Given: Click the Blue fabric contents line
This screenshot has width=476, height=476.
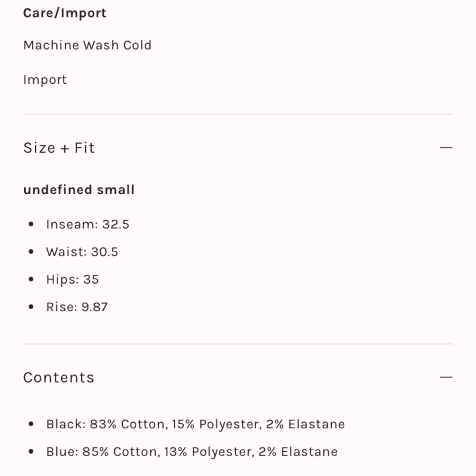Looking at the screenshot, I should point(192,452).
